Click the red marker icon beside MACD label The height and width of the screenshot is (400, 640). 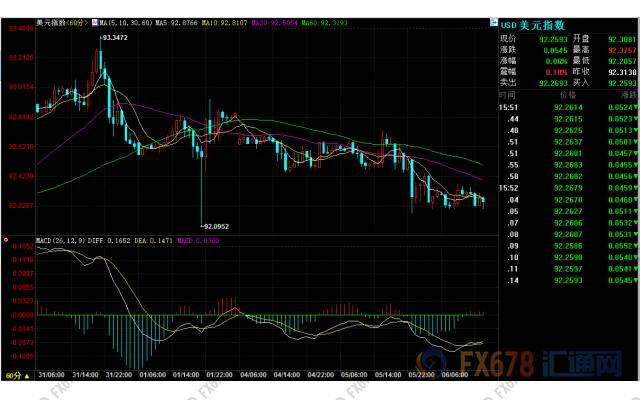click(5, 241)
